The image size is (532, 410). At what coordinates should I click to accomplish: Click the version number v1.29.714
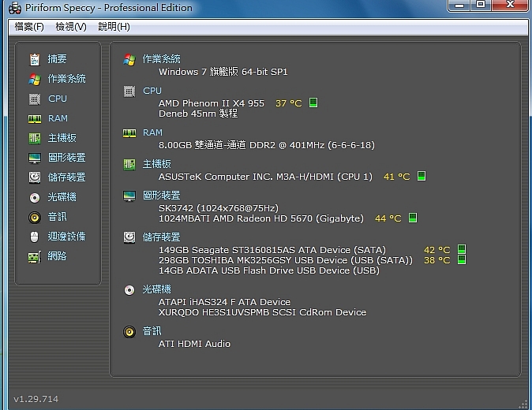pyautogui.click(x=36, y=399)
